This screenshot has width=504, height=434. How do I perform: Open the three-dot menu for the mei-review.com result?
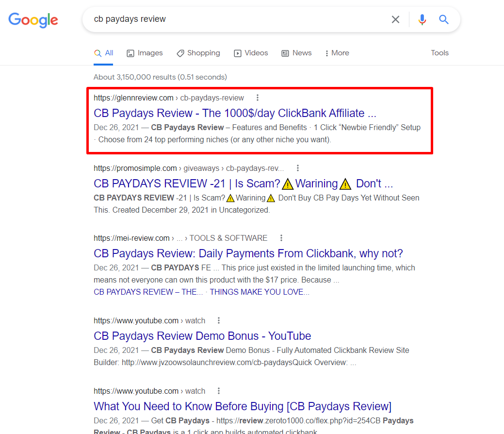pyautogui.click(x=281, y=238)
